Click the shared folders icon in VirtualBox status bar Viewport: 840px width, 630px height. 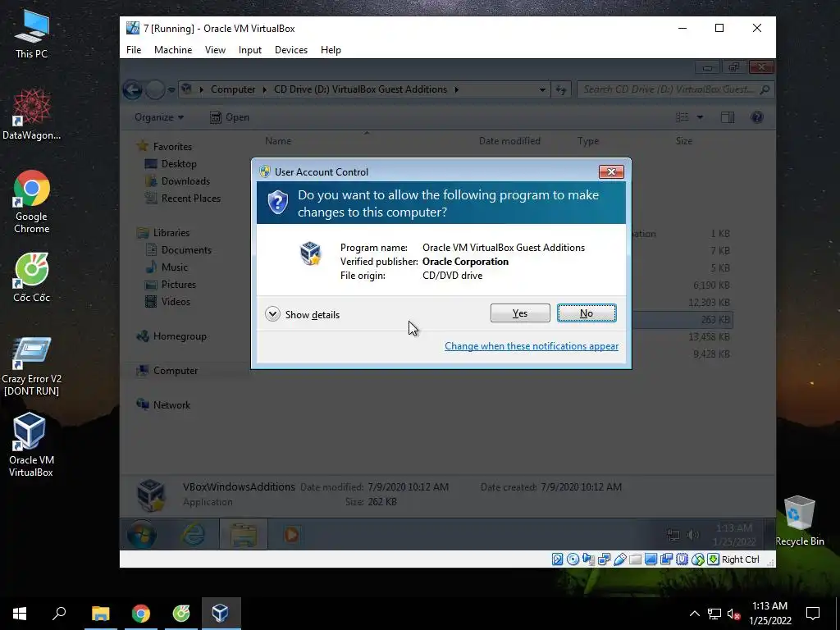636,559
